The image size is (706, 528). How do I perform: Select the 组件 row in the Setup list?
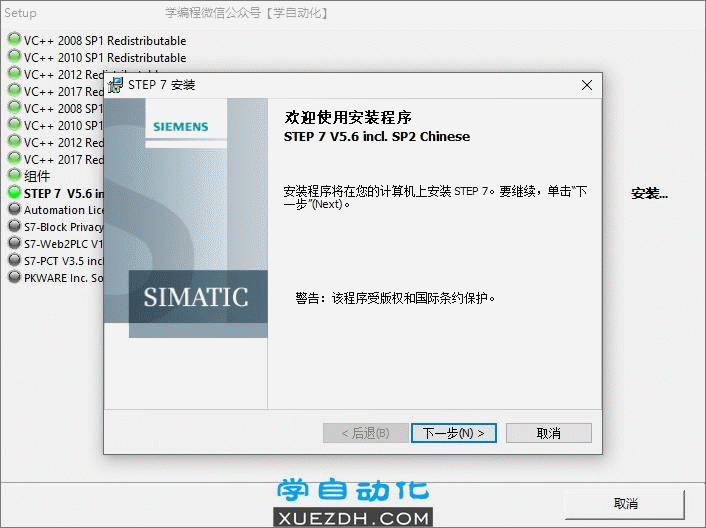tap(37, 176)
